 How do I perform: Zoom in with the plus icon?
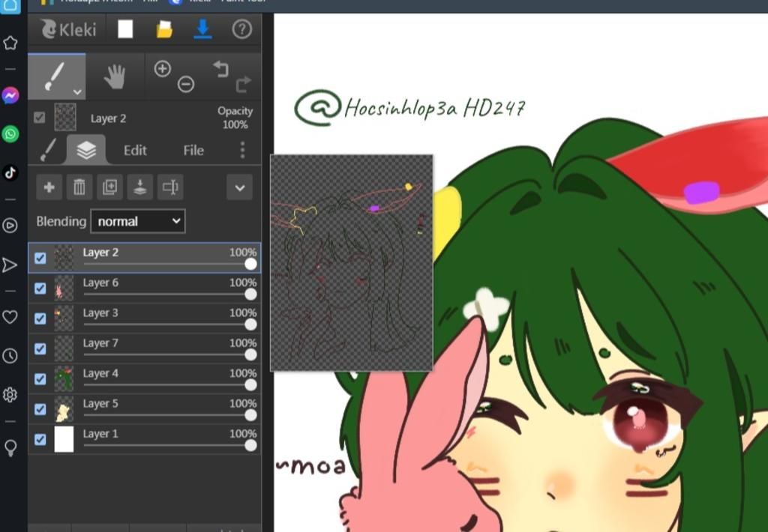(x=162, y=68)
